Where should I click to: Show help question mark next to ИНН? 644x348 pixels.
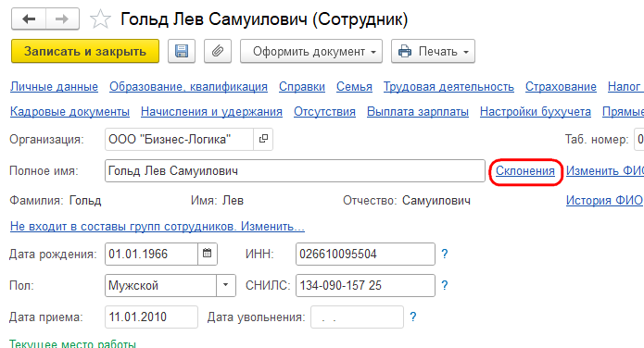(x=445, y=254)
